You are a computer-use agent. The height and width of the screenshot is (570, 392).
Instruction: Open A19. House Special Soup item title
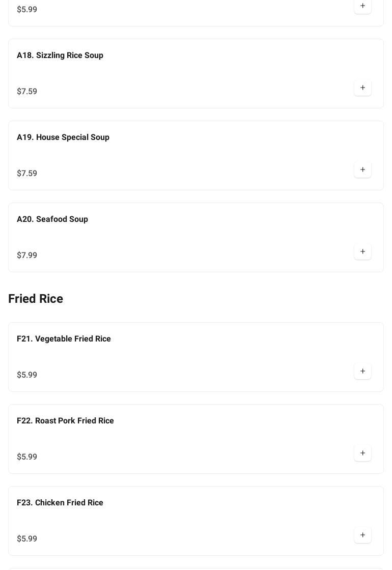[63, 137]
